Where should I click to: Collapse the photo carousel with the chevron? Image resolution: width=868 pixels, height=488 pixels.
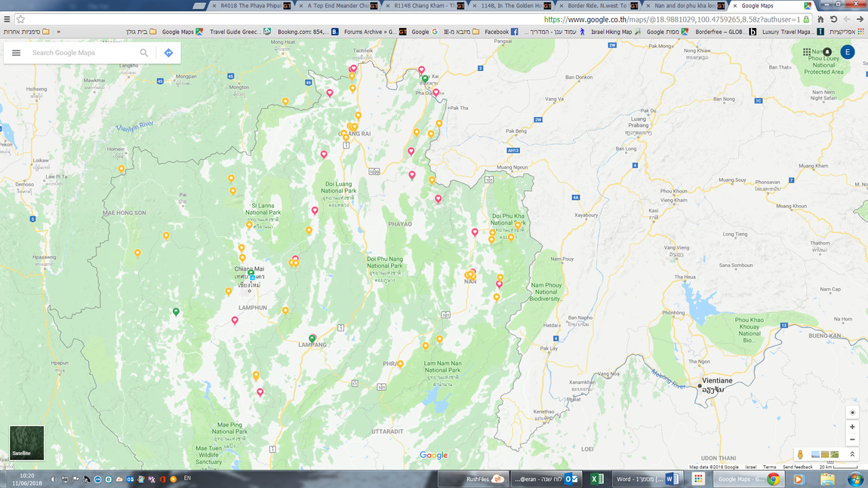pos(852,454)
